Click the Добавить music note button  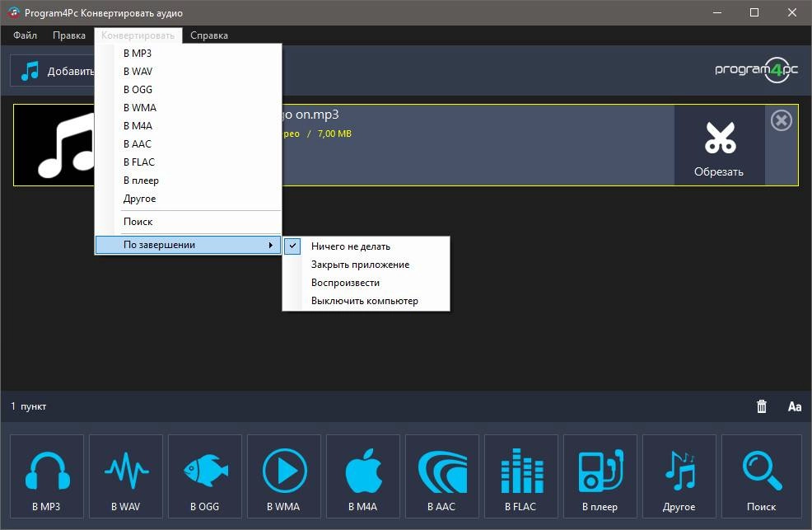[x=53, y=71]
